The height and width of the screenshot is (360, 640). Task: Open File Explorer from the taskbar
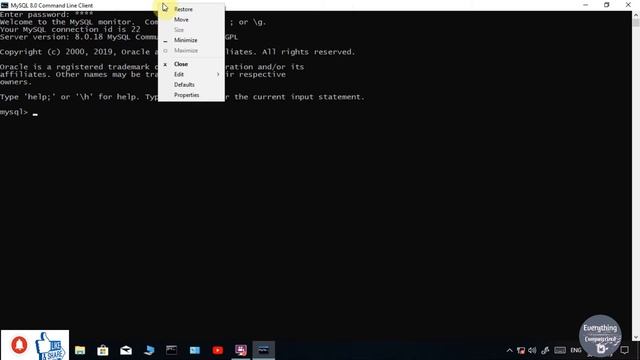(80, 350)
